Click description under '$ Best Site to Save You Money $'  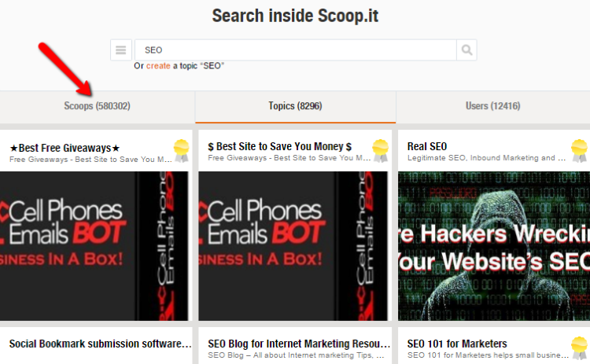[289, 158]
